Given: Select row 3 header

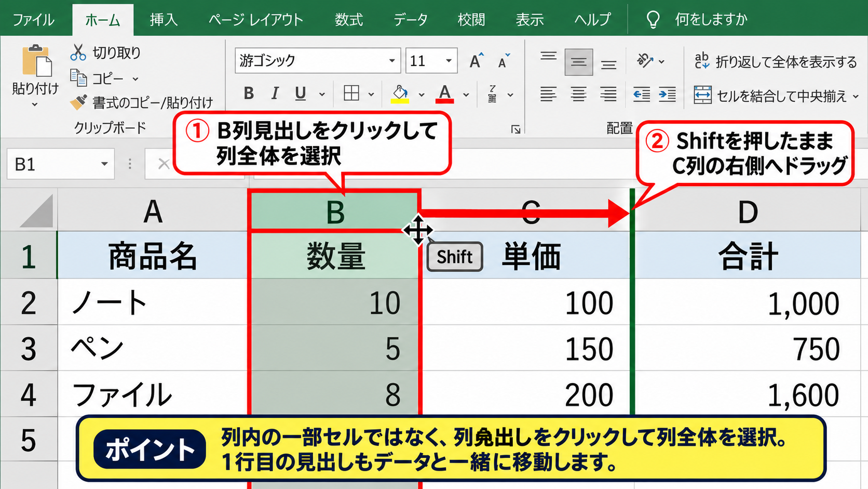Looking at the screenshot, I should 29,348.
